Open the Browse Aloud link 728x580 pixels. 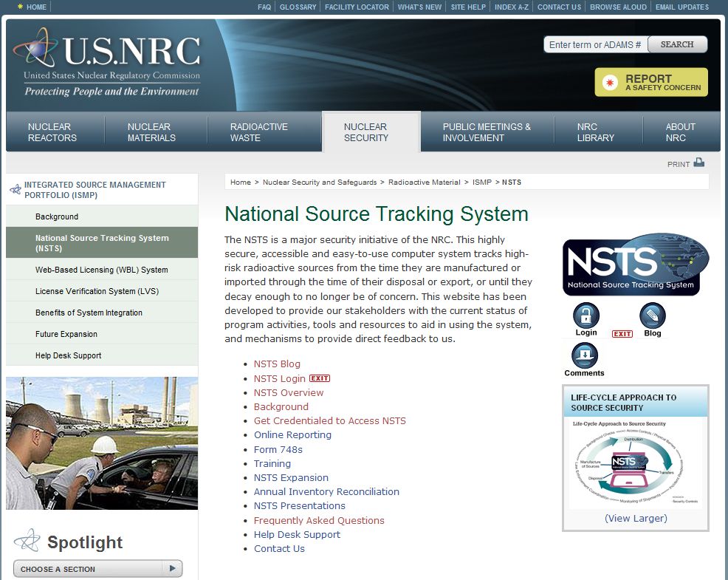(x=618, y=7)
